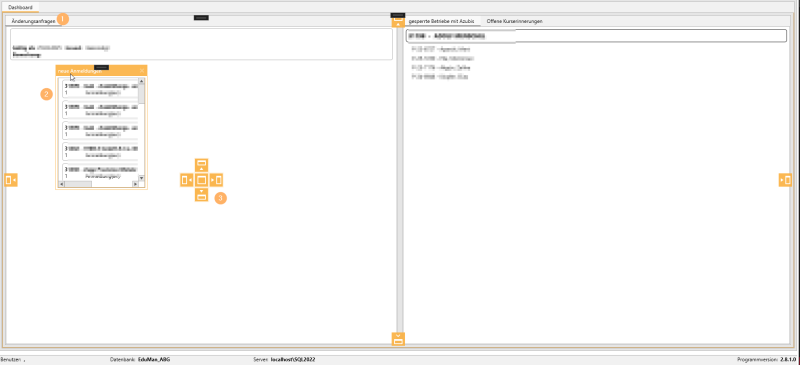This screenshot has width=800, height=365.
Task: Close the neue Anmeldungen floating panel
Action: (x=142, y=71)
